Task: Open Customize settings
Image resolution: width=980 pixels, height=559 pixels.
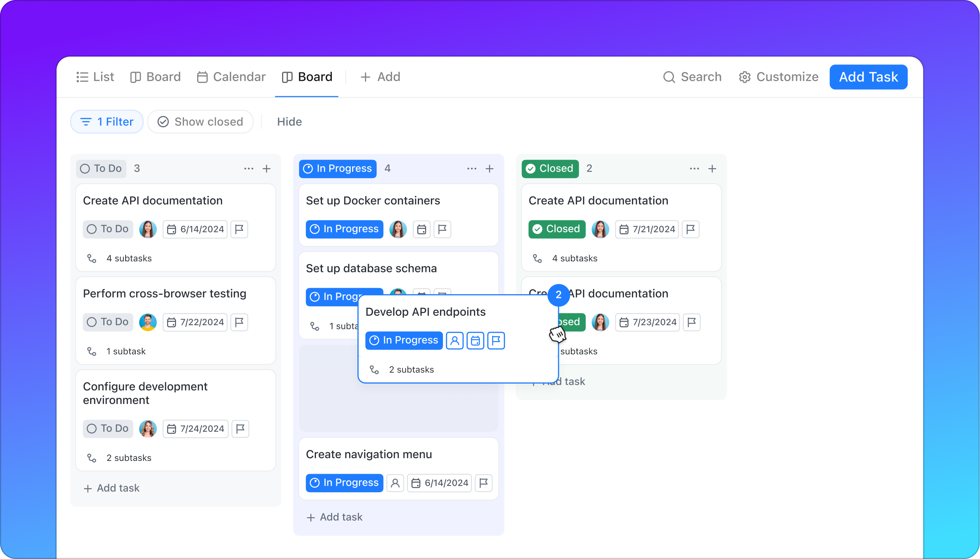Action: 778,77
